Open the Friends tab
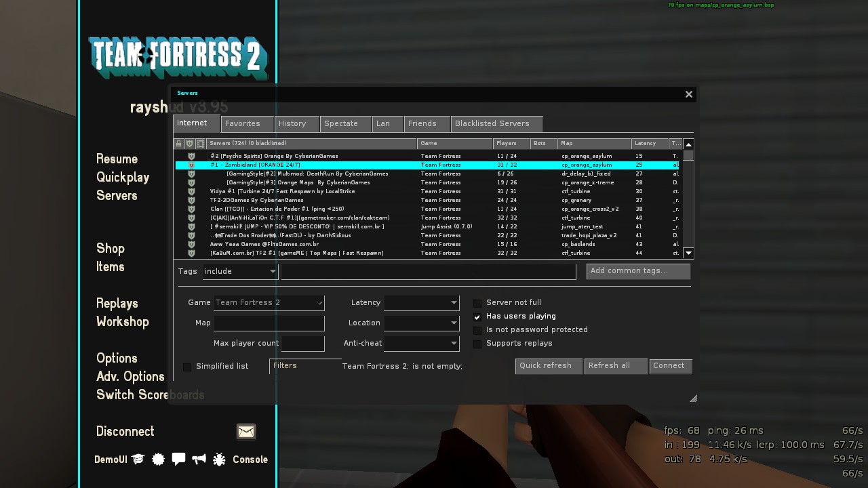This screenshot has width=868, height=488. (x=427, y=124)
